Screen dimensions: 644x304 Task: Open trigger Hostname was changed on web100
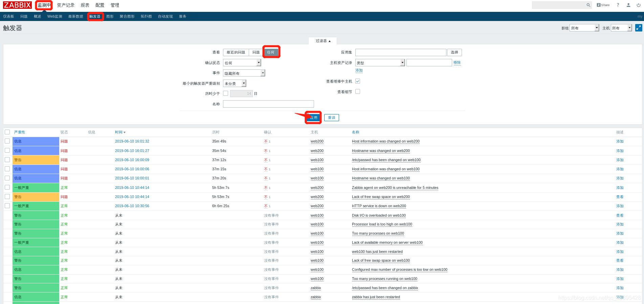click(381, 178)
